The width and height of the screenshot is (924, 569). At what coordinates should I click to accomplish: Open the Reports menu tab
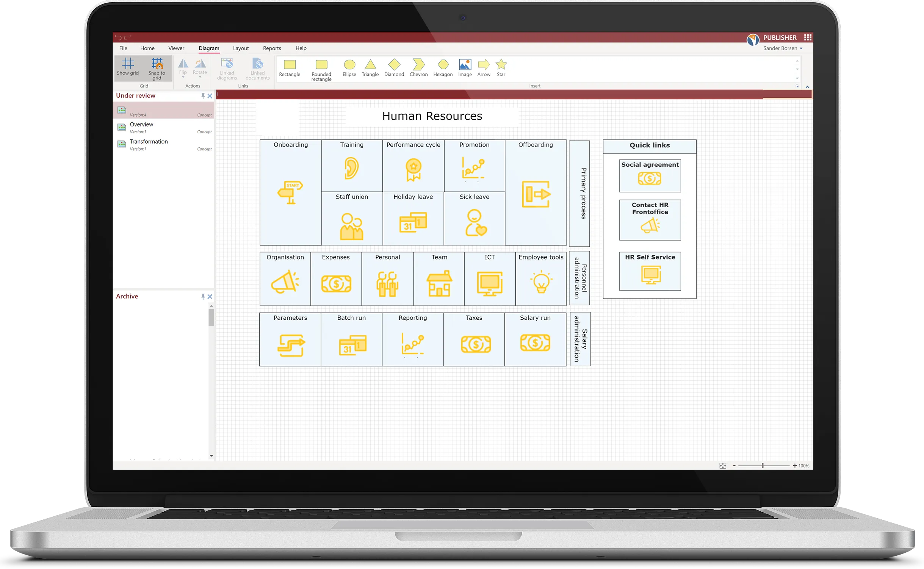tap(272, 48)
